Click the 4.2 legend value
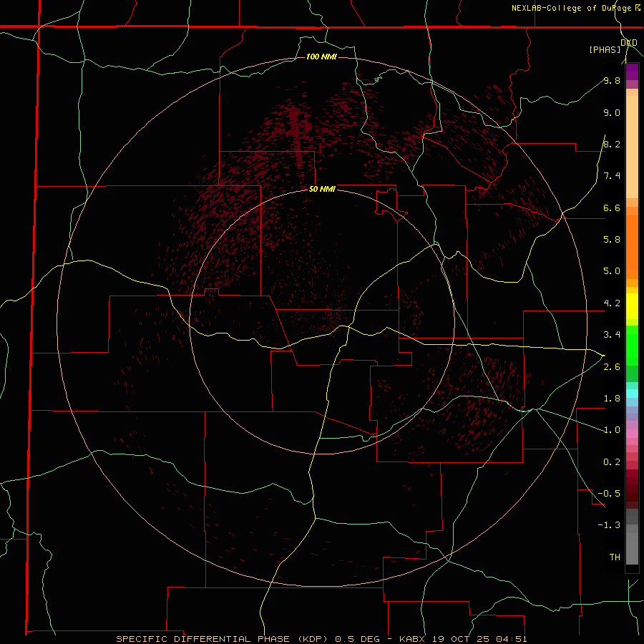This screenshot has height=644, width=644. coord(612,303)
